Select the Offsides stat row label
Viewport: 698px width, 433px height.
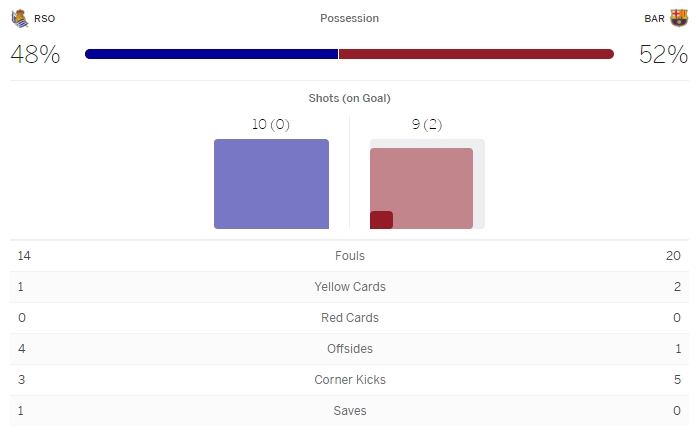click(x=349, y=349)
